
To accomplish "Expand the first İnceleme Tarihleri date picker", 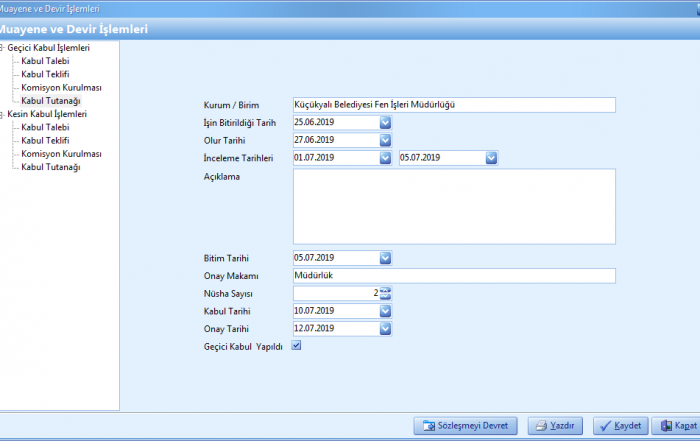I will pos(386,157).
